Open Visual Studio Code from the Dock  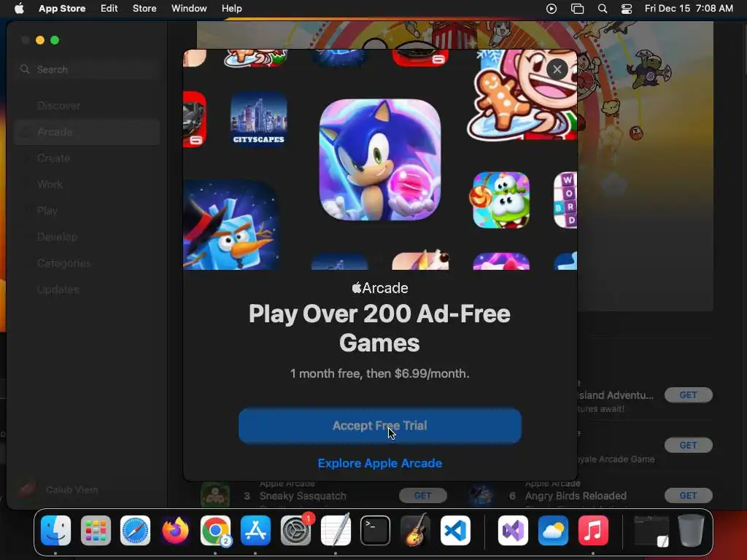click(x=455, y=530)
